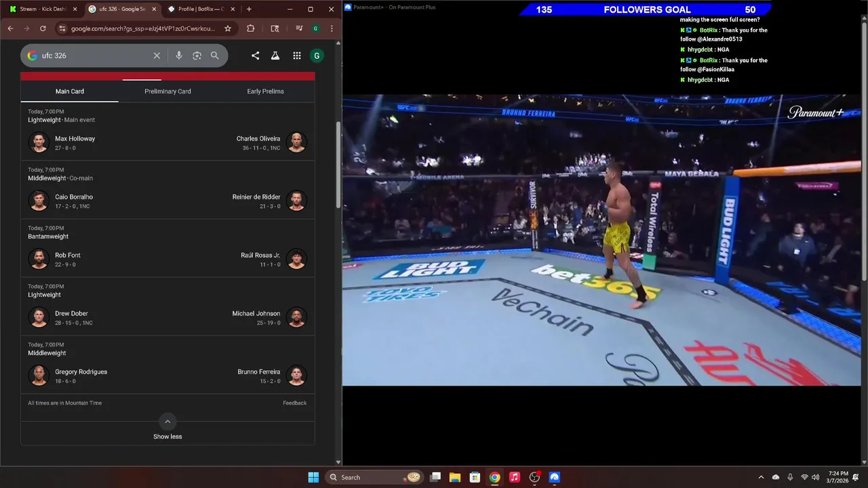Go back in Chrome
The height and width of the screenshot is (488, 868).
(x=10, y=28)
